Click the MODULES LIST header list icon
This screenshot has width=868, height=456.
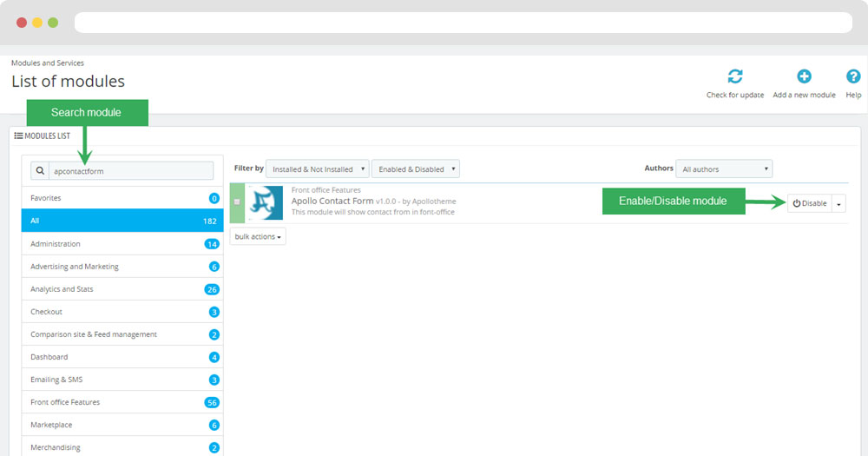pos(18,135)
